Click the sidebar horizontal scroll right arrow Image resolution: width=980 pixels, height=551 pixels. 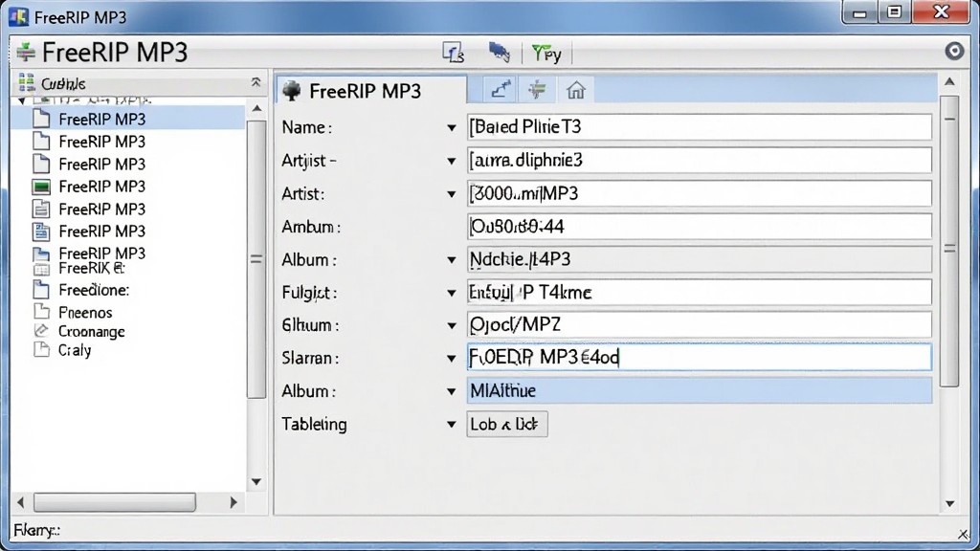(234, 501)
